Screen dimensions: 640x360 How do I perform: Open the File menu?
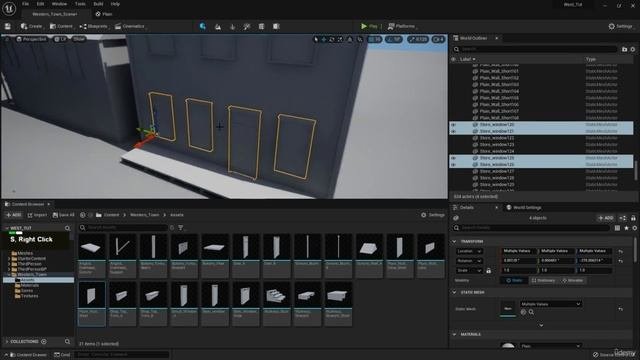click(25, 4)
